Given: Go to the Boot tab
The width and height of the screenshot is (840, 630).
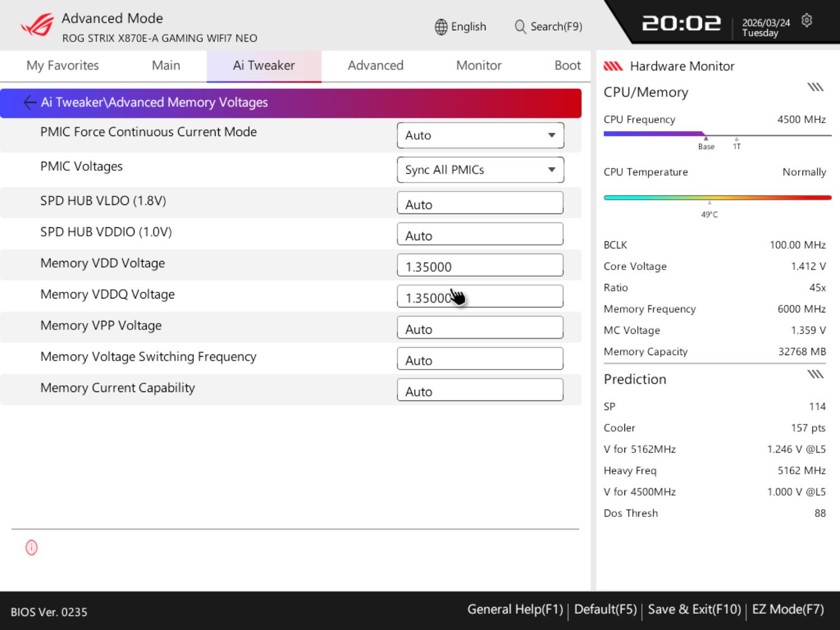Looking at the screenshot, I should point(567,66).
